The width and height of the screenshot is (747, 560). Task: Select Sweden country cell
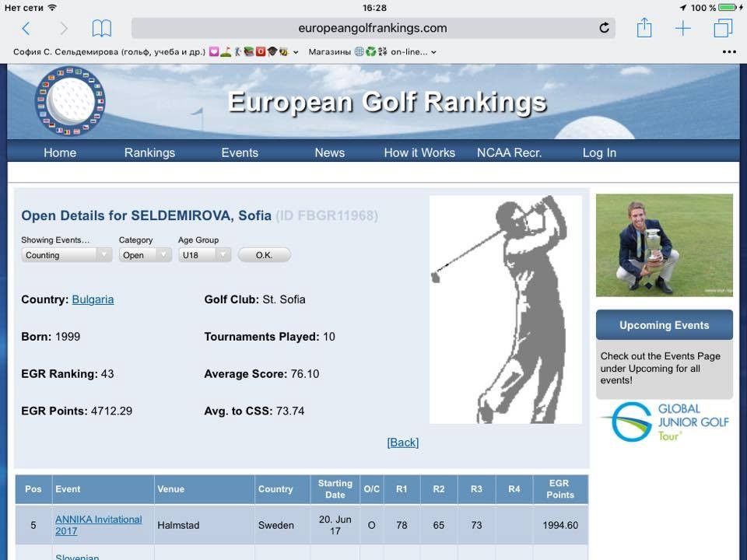(282, 525)
